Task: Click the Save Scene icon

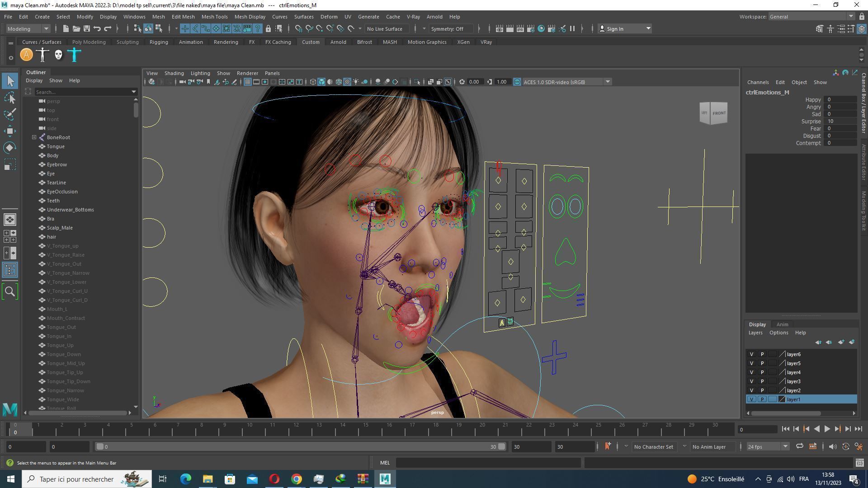Action: coord(86,28)
